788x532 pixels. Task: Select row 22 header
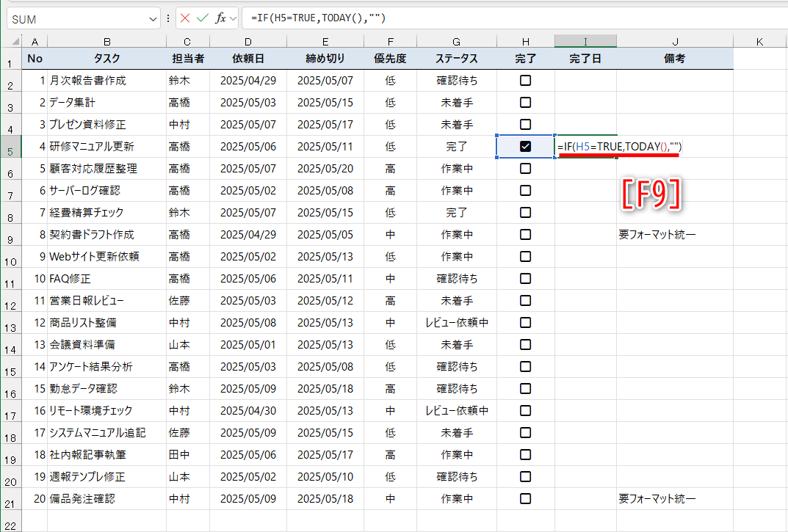[10, 521]
